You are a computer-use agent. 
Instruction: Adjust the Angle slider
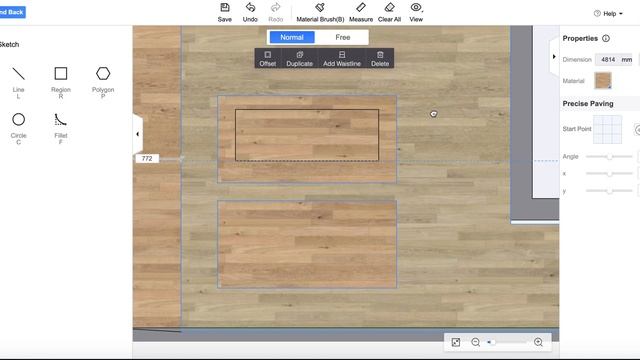point(609,156)
